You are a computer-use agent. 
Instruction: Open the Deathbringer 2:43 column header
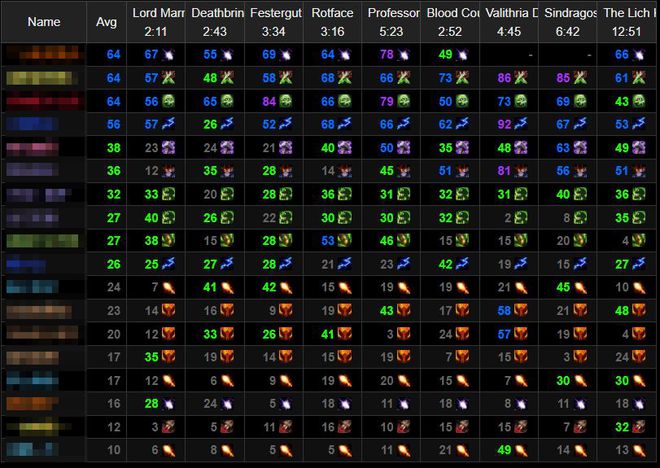[215, 22]
